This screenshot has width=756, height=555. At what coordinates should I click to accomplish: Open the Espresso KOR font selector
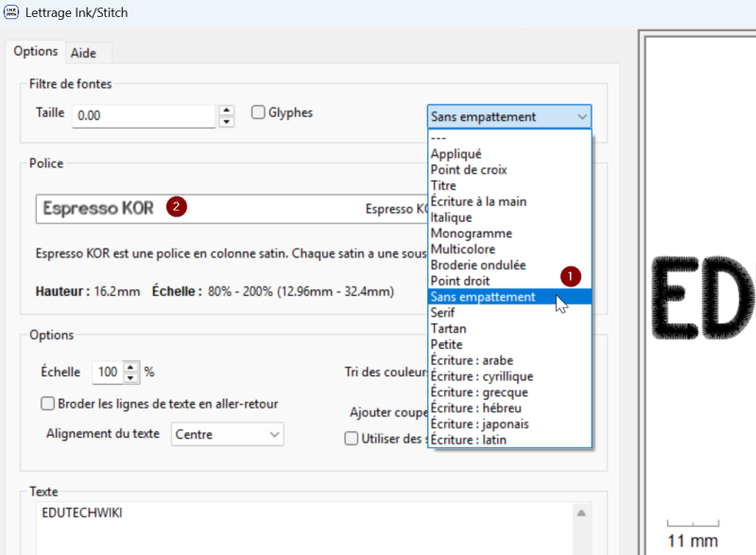[232, 209]
